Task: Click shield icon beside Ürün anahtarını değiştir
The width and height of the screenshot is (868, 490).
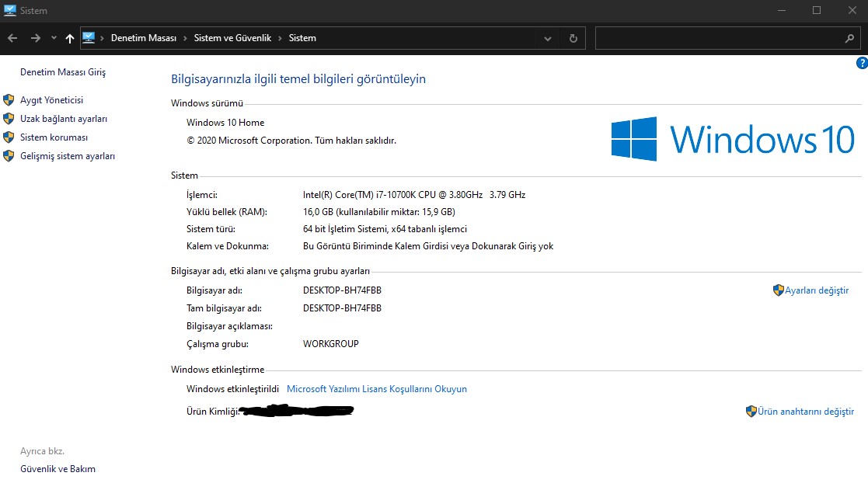Action: (x=751, y=412)
